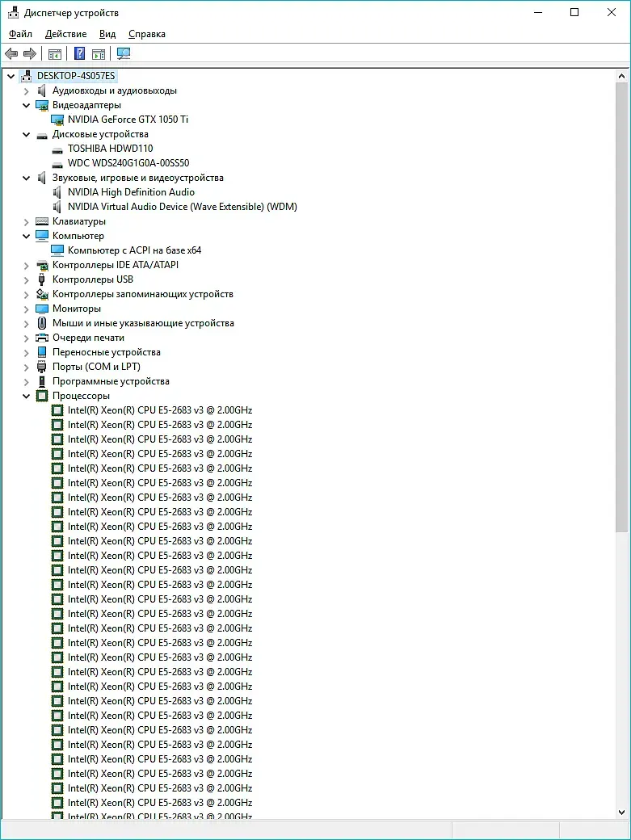The width and height of the screenshot is (631, 840).
Task: Expand the Клавиатуры category
Action: (26, 222)
